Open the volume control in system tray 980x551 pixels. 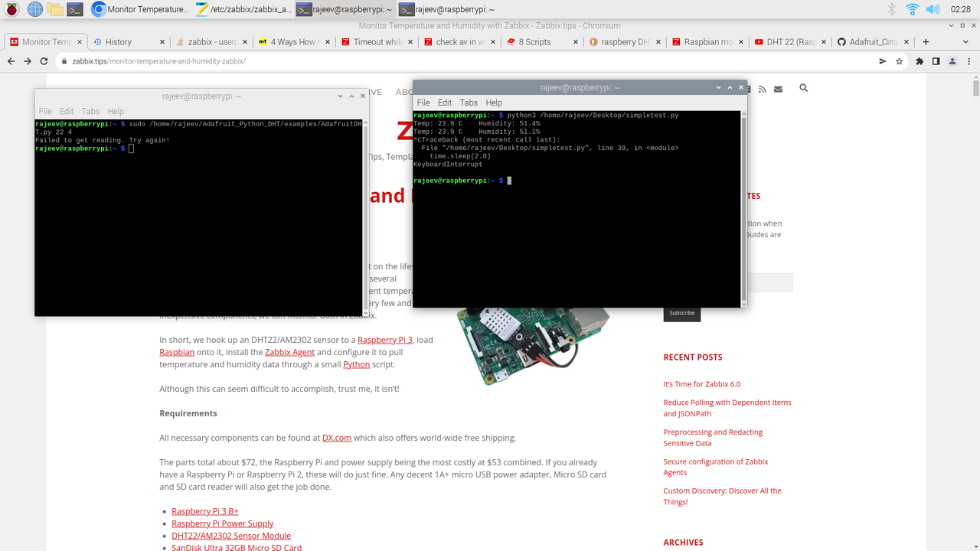pyautogui.click(x=933, y=9)
